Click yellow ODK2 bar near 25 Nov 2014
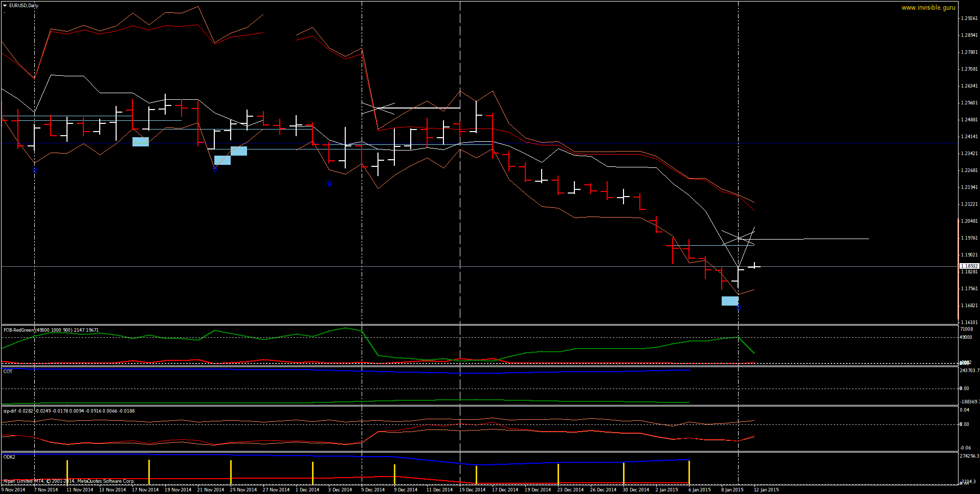This screenshot has width=980, height=494. pos(231,472)
